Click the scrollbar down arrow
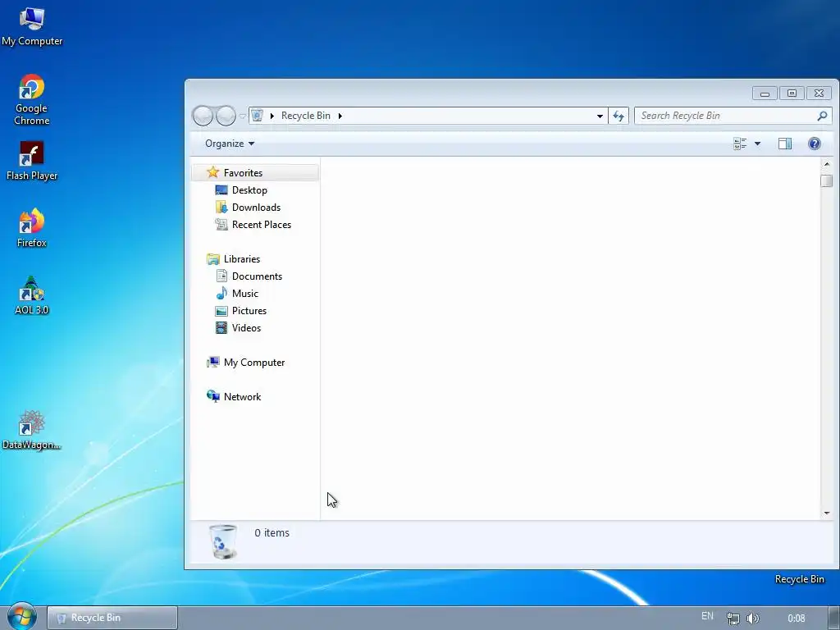Screen dimensions: 840x630 coord(826,514)
